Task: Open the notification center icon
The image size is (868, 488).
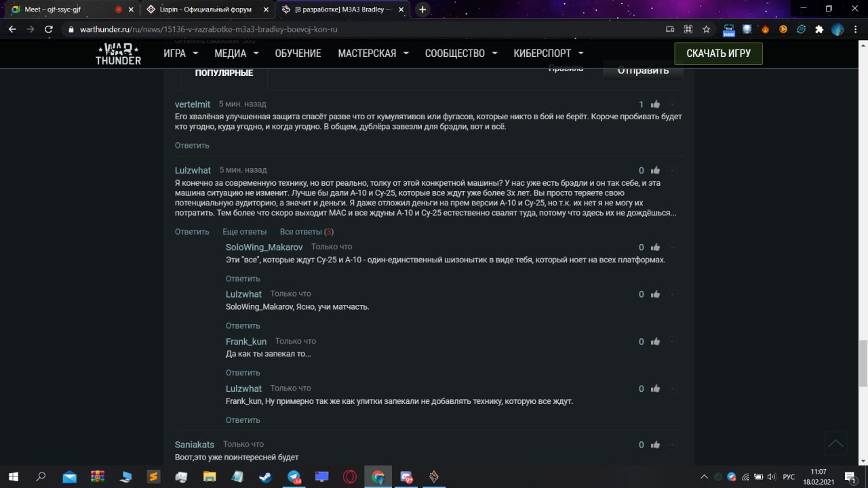Action: 850,477
